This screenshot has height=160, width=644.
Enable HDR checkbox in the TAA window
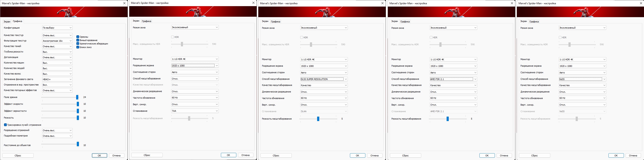[x=172, y=37]
